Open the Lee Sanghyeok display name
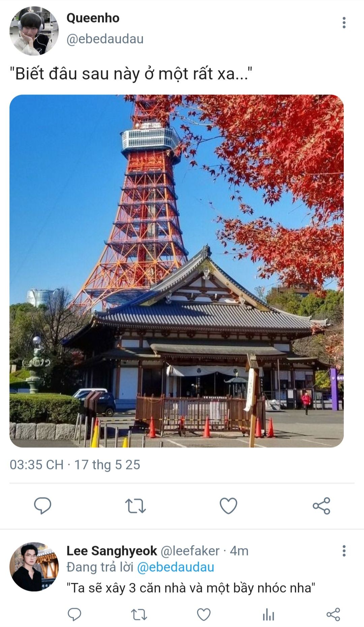 [112, 551]
